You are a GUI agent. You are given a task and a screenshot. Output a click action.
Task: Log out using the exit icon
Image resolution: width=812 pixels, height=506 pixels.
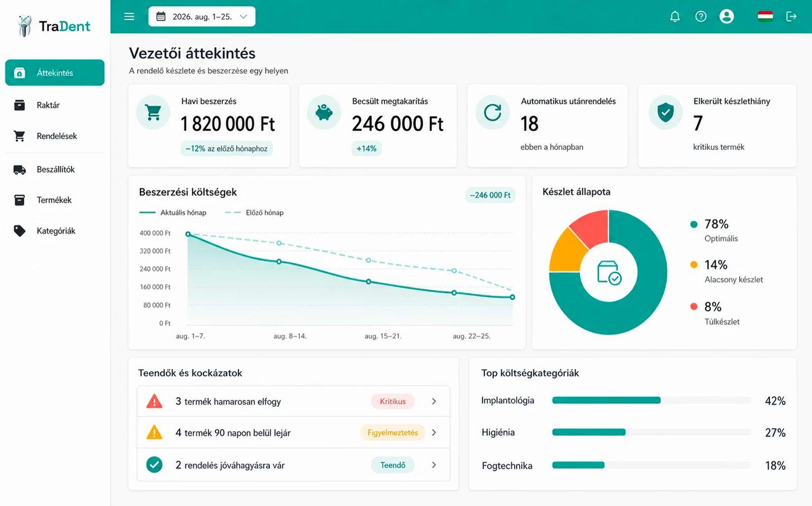click(791, 17)
